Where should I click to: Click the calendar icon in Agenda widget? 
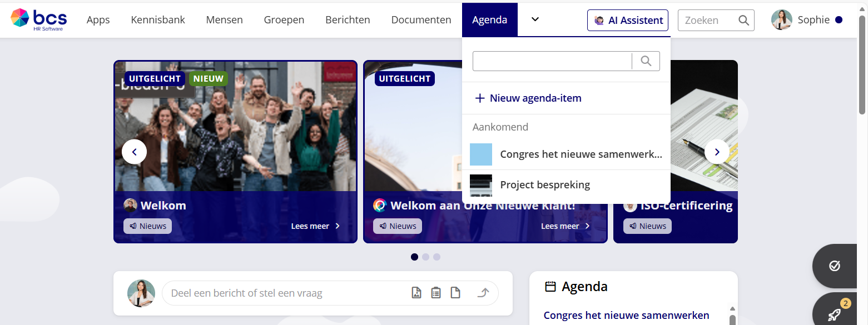point(550,287)
